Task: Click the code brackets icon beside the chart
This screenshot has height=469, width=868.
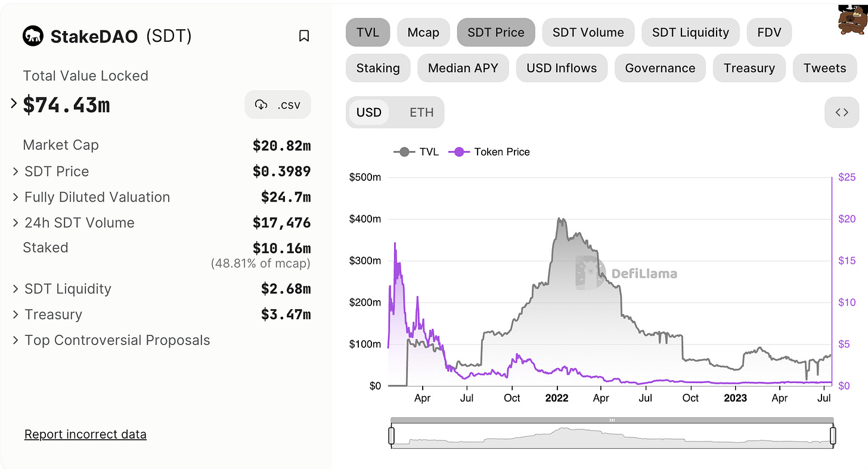Action: 842,112
